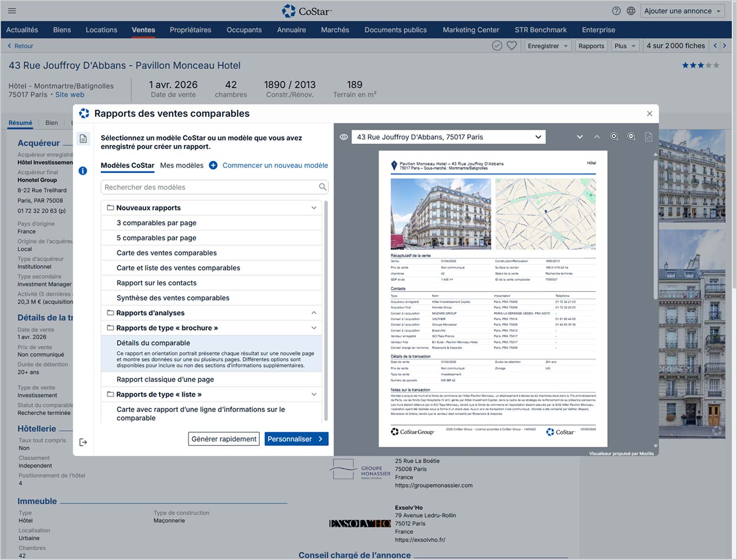Select the report document icon in dialog sidebar
This screenshot has height=560, width=737.
point(83,139)
